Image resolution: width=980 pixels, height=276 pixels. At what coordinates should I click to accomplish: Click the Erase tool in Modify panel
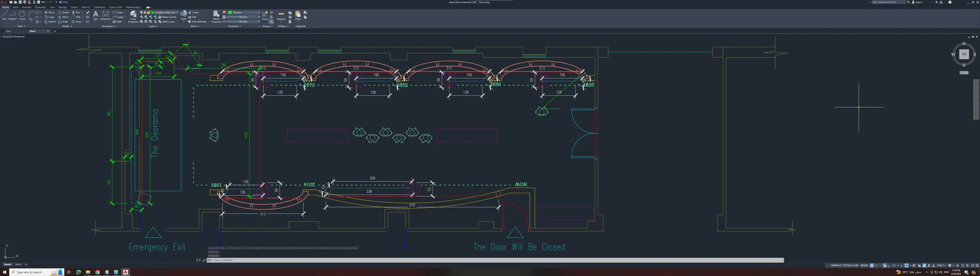click(87, 12)
